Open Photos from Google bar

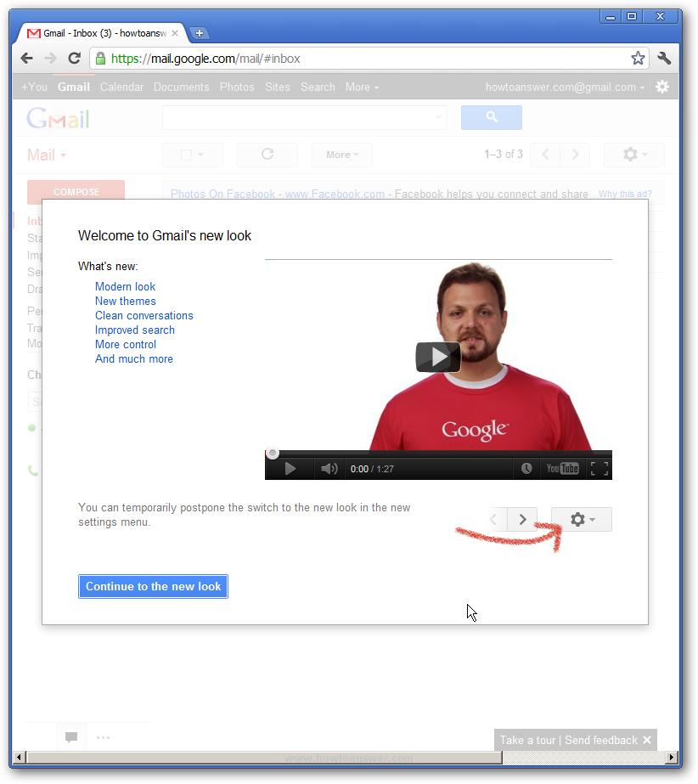pyautogui.click(x=237, y=87)
